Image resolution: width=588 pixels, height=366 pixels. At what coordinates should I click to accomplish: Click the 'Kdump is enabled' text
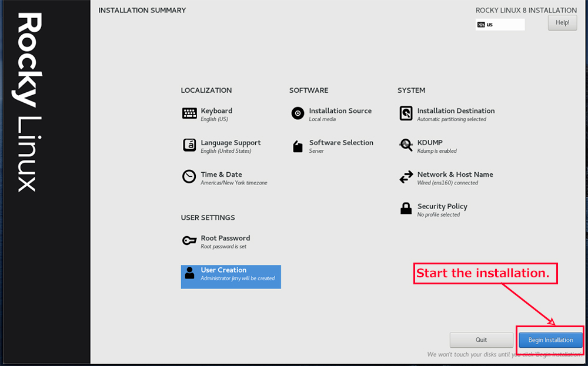click(x=437, y=151)
